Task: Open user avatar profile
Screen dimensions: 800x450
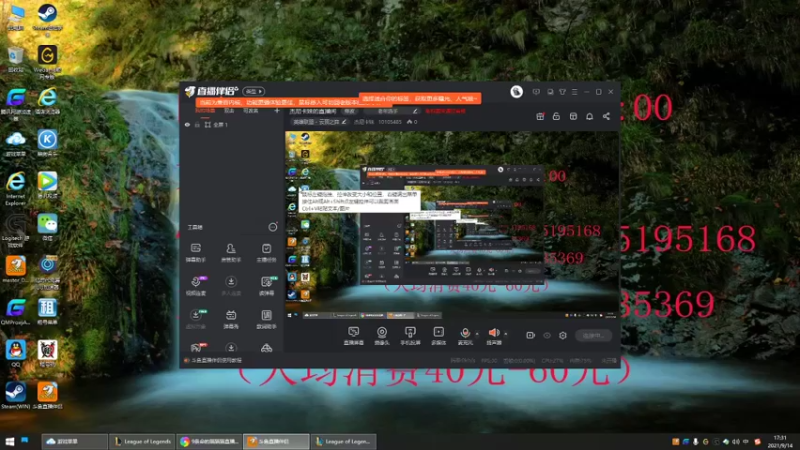Action: (x=516, y=92)
